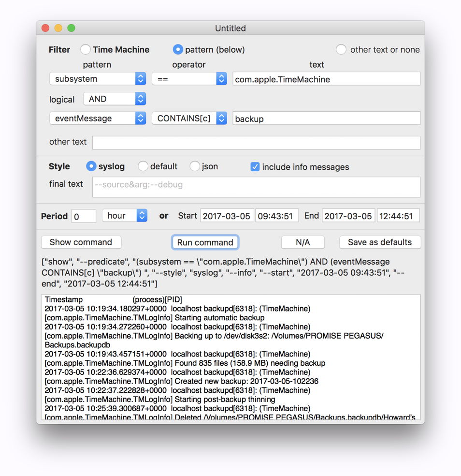Screen dimensions: 461x476
Task: Open the CONTAINS[c] operator dropdown
Action: [x=189, y=119]
